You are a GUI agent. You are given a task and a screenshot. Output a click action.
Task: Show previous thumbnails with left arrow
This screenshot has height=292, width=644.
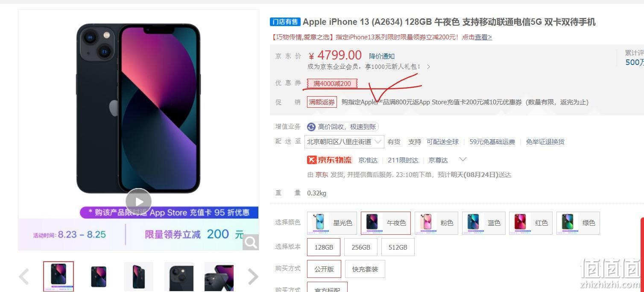point(24,277)
